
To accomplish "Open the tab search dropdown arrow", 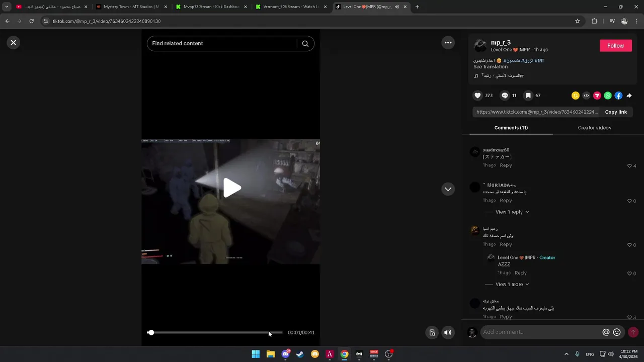I will (x=7, y=7).
